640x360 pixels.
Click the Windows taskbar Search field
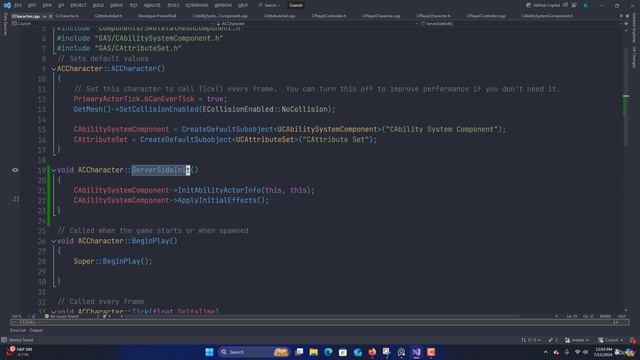click(253, 352)
